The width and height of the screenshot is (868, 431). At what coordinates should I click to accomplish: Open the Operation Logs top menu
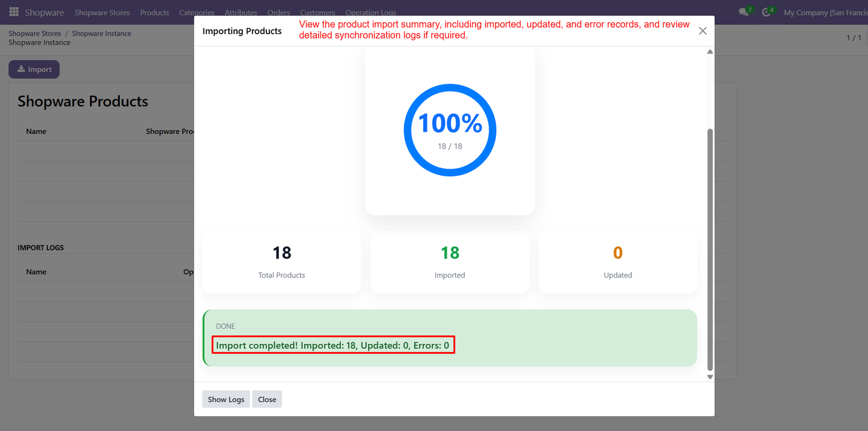[371, 12]
